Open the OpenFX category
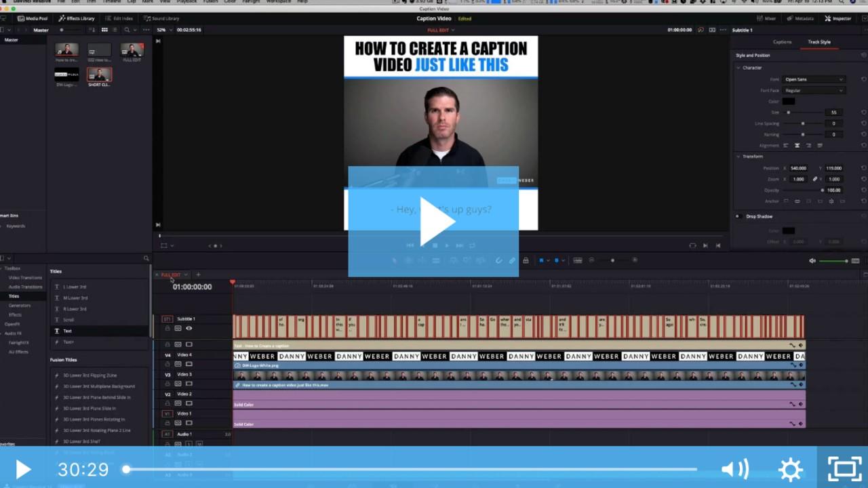Screen dimensions: 868x488 pyautogui.click(x=12, y=324)
